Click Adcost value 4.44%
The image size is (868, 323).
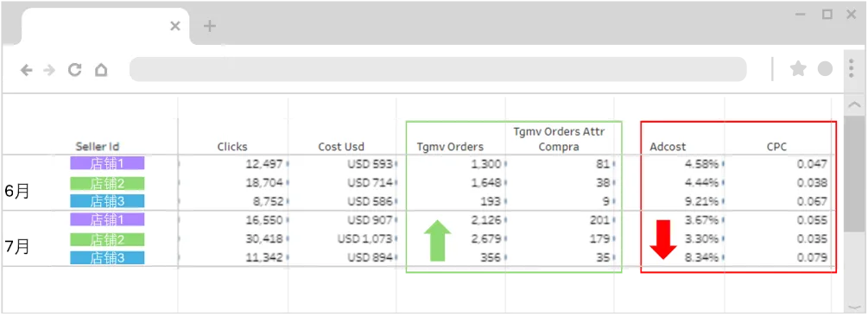(701, 182)
